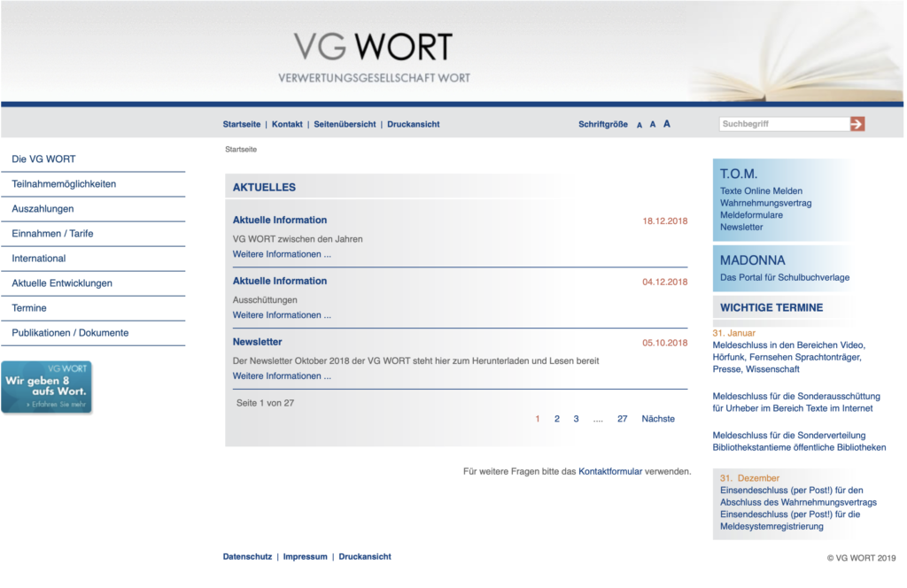The image size is (907, 588).
Task: Open the MADONNA portal heading
Action: pyautogui.click(x=753, y=260)
